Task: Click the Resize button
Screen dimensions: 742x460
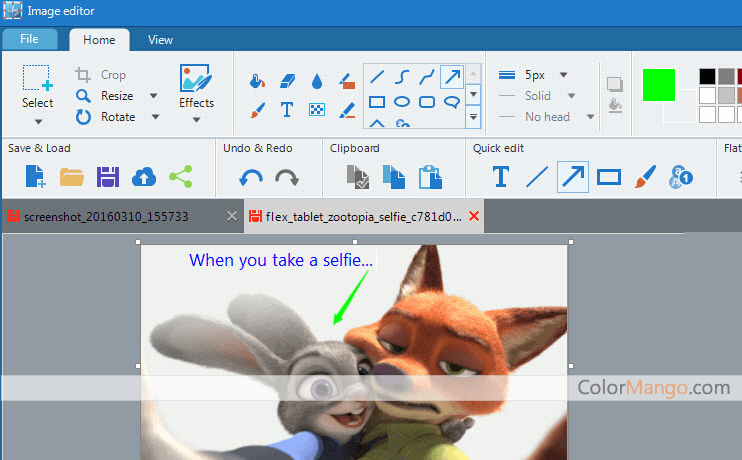Action: click(105, 96)
